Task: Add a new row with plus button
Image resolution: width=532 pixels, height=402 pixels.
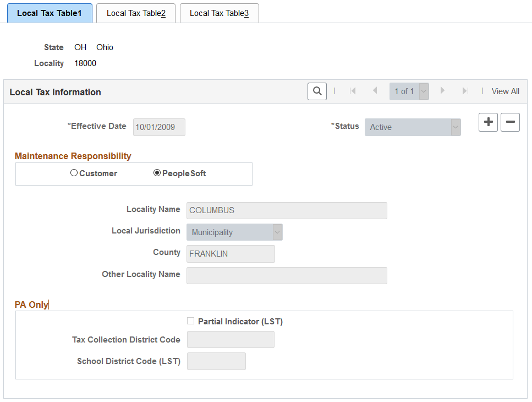Action: 488,122
